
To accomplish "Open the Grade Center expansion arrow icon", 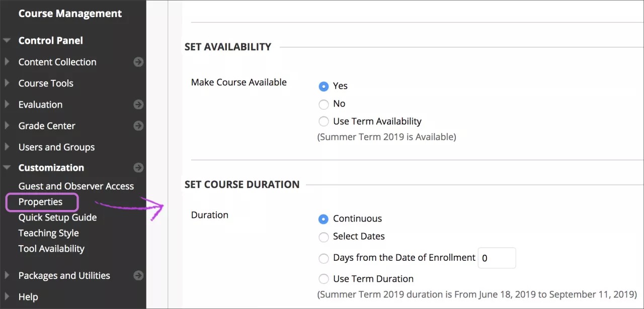I will [x=139, y=126].
